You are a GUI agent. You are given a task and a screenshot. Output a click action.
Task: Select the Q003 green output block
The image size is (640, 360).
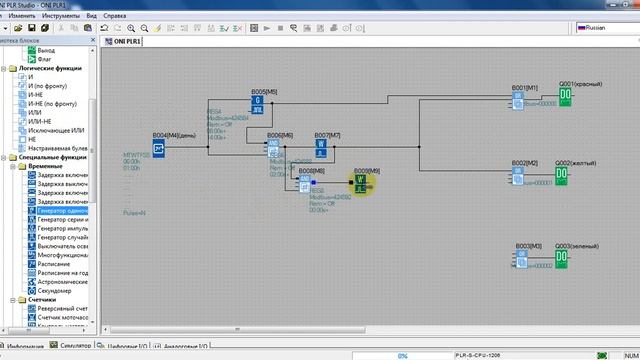click(x=561, y=259)
